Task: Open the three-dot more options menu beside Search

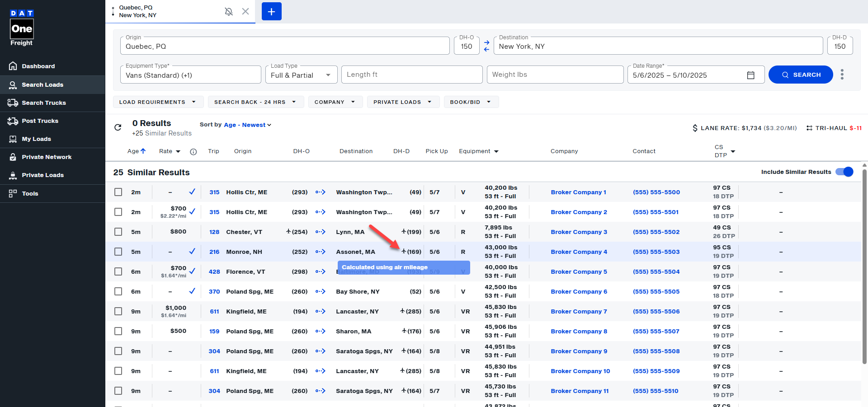Action: pyautogui.click(x=842, y=75)
